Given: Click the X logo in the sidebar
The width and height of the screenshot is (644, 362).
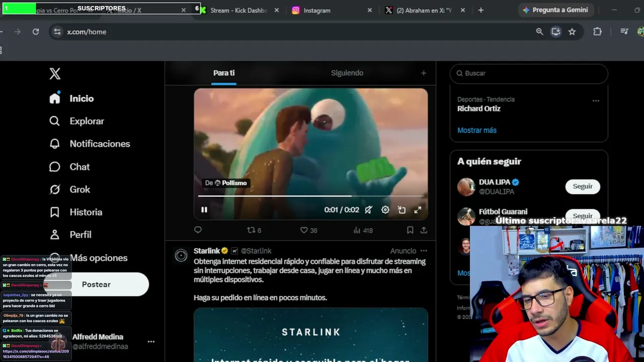Looking at the screenshot, I should point(55,74).
